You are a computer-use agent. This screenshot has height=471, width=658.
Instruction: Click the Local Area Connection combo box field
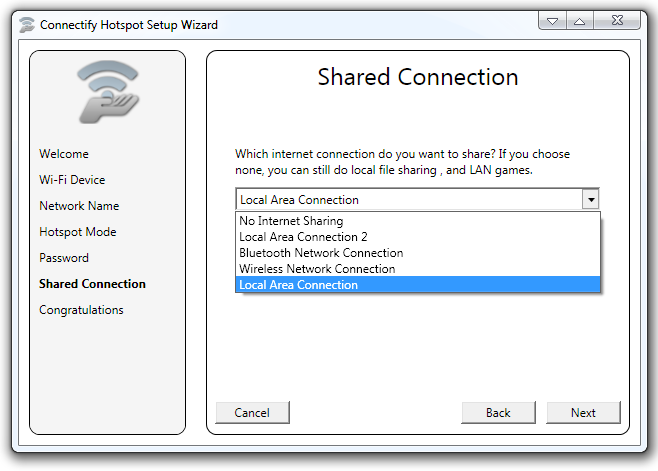[417, 199]
